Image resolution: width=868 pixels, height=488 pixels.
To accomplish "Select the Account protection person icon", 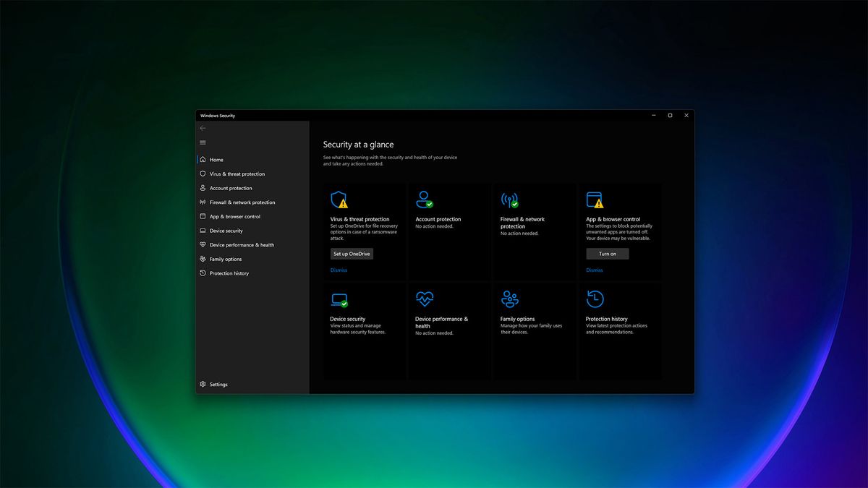I will pos(425,199).
